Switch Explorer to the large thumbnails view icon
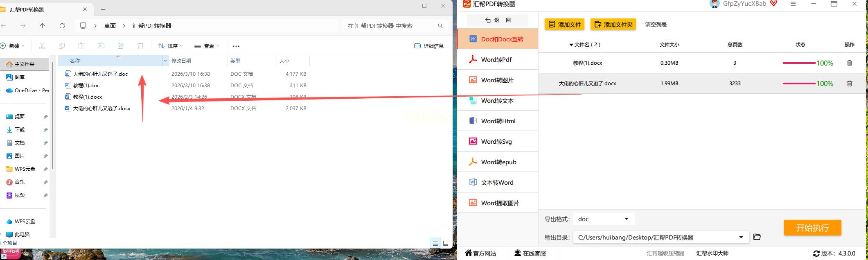The height and width of the screenshot is (260, 868). pos(446,243)
